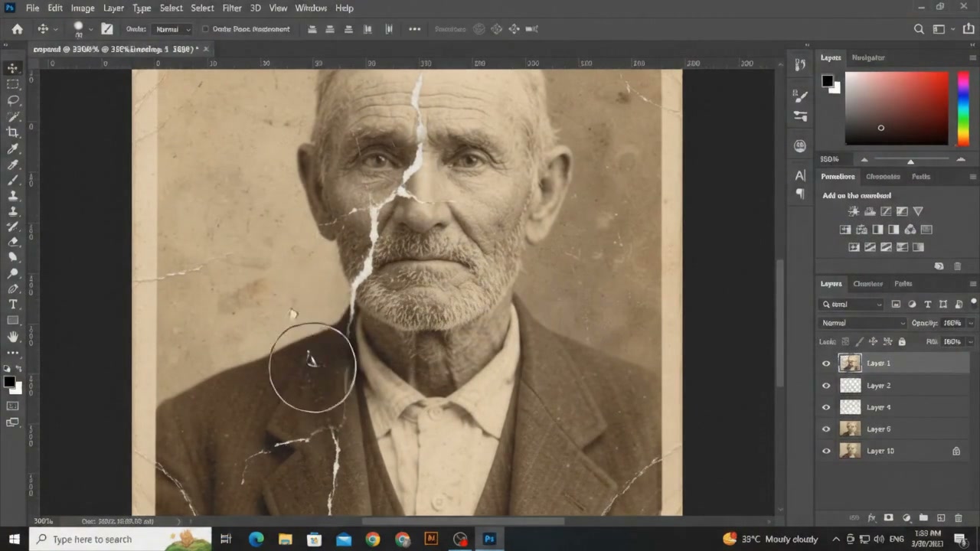Expand the Fill value dropdown arrow
980x551 pixels.
click(971, 341)
